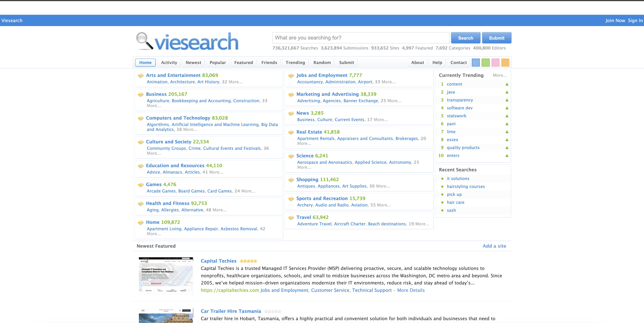Click the blue Submit button beside Search

tap(496, 38)
